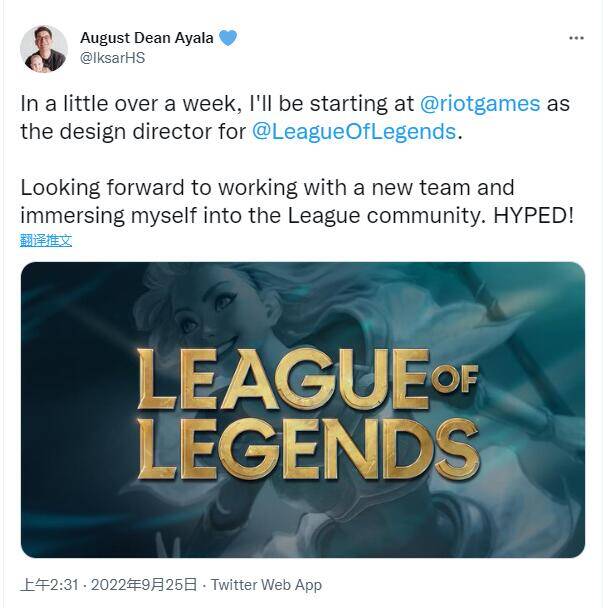This screenshot has height=608, width=603.
Task: Click the 2022年9月25日 date
Action: click(x=144, y=585)
